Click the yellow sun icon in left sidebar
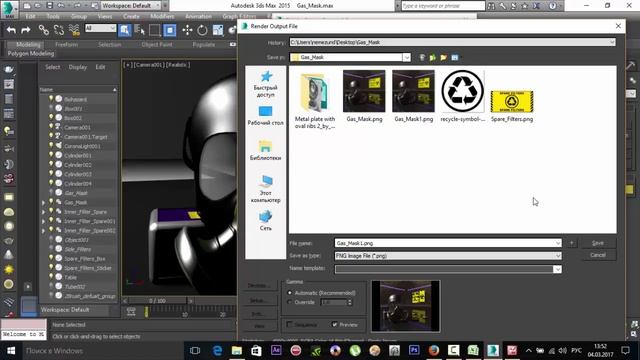 click(x=9, y=269)
